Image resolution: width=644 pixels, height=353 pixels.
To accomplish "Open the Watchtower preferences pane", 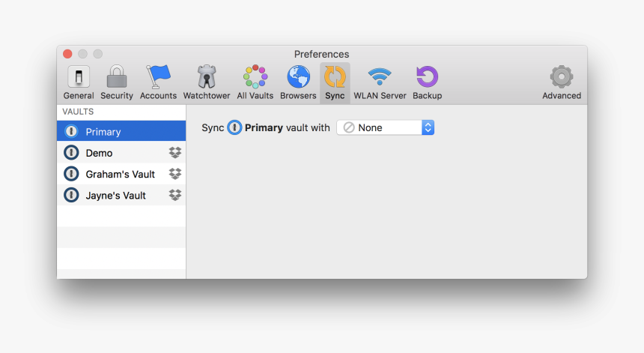I will coord(207,82).
